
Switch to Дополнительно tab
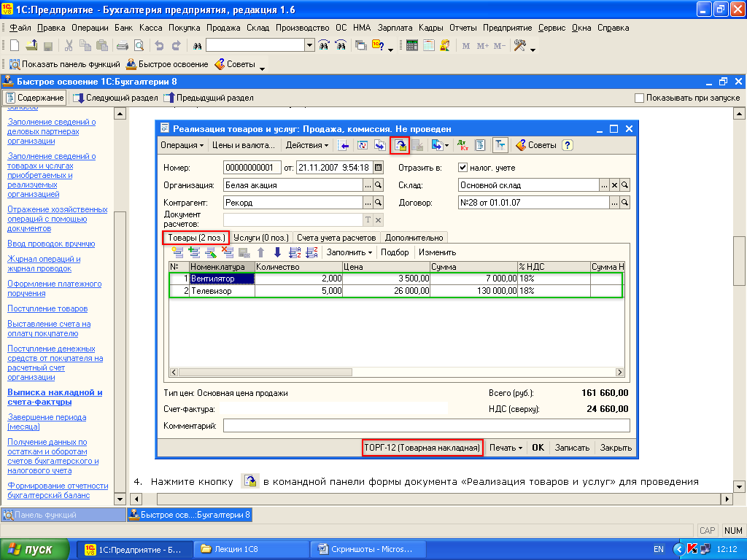(x=414, y=238)
